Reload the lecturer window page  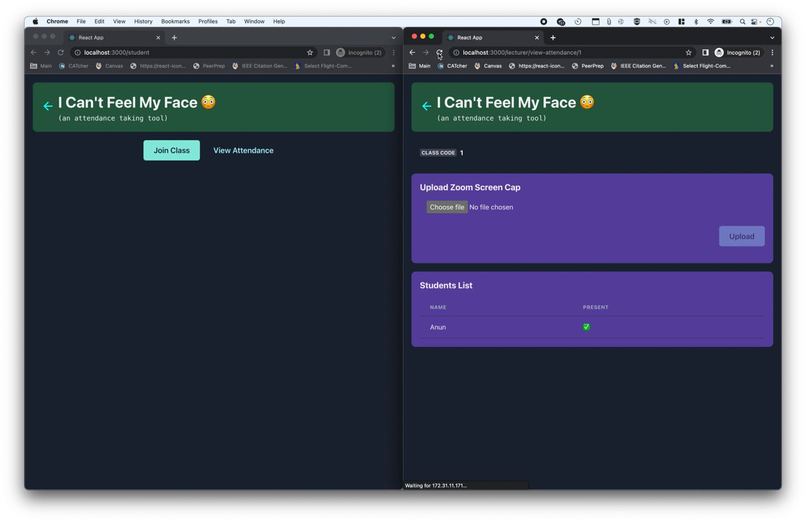439,52
